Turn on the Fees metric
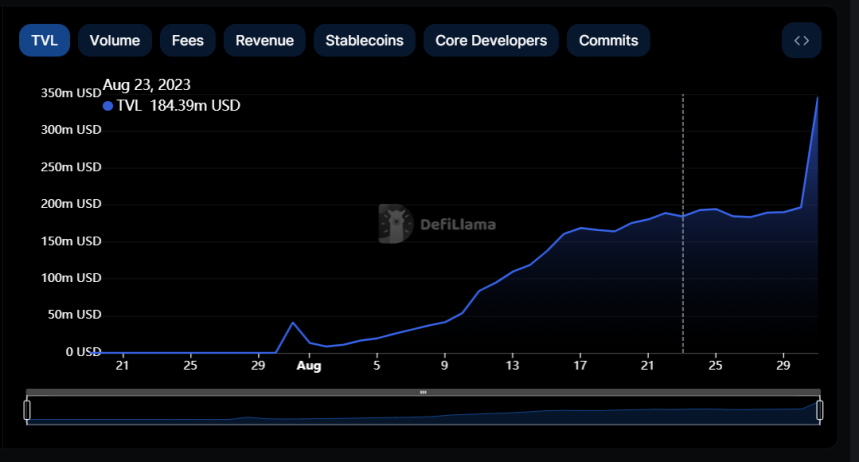The width and height of the screenshot is (859, 462). click(x=187, y=41)
